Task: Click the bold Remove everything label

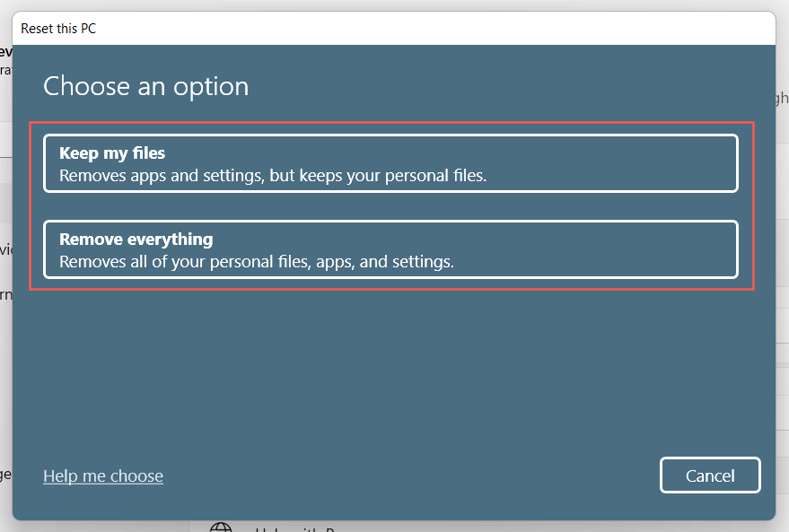Action: [136, 240]
